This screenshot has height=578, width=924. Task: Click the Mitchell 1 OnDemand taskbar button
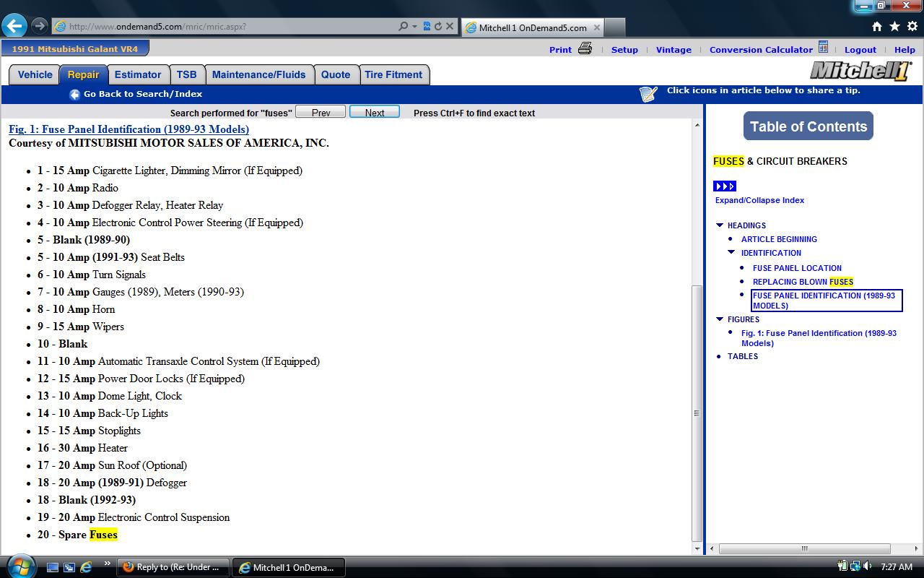(x=289, y=567)
